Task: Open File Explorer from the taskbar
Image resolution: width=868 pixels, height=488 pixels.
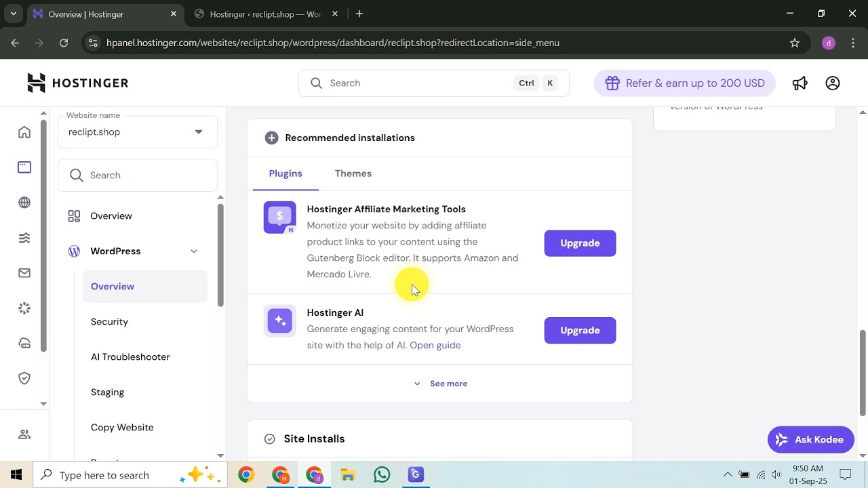Action: (348, 475)
